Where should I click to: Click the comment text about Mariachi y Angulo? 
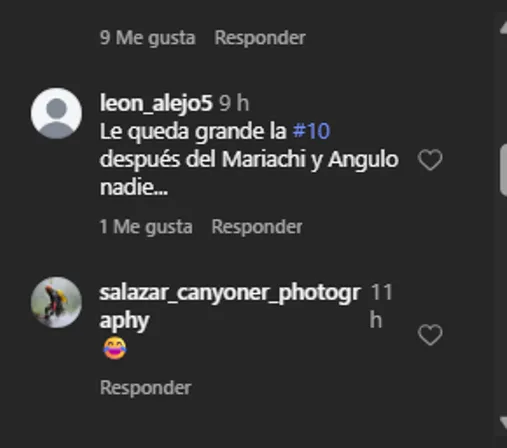coord(249,159)
